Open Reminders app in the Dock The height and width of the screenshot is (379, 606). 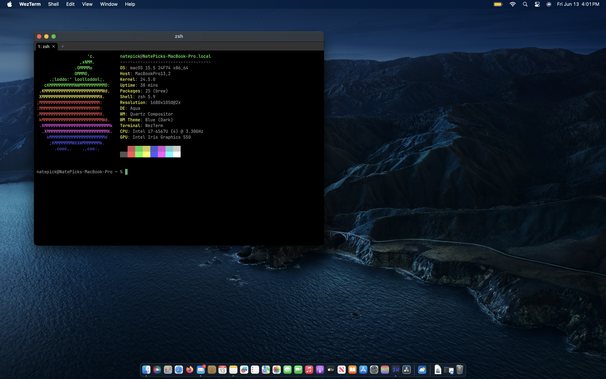255,370
